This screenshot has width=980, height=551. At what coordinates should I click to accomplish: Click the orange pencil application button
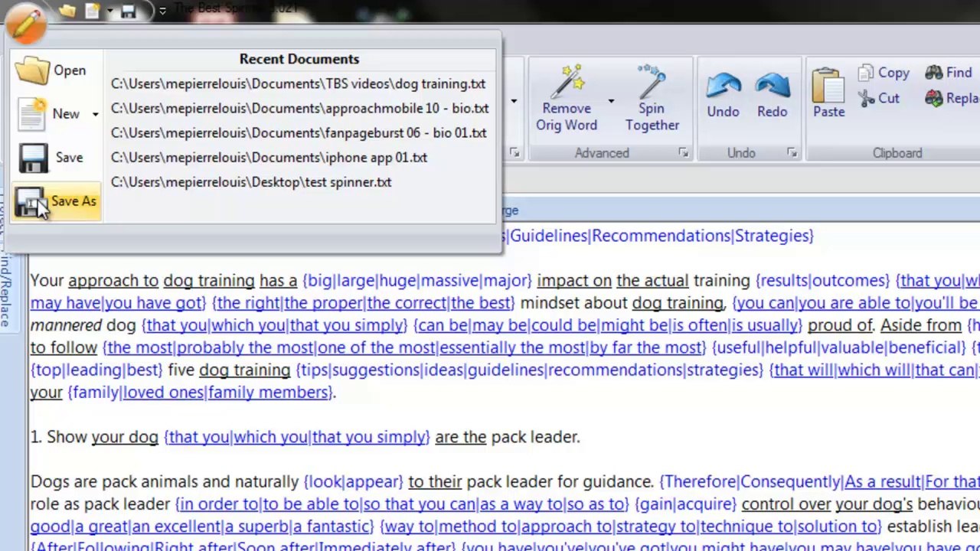pyautogui.click(x=26, y=23)
